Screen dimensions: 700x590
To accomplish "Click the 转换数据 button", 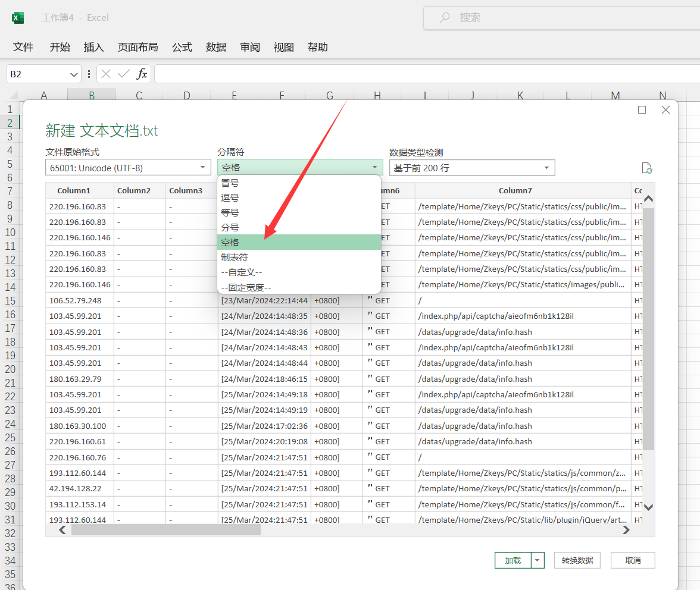I will (577, 560).
